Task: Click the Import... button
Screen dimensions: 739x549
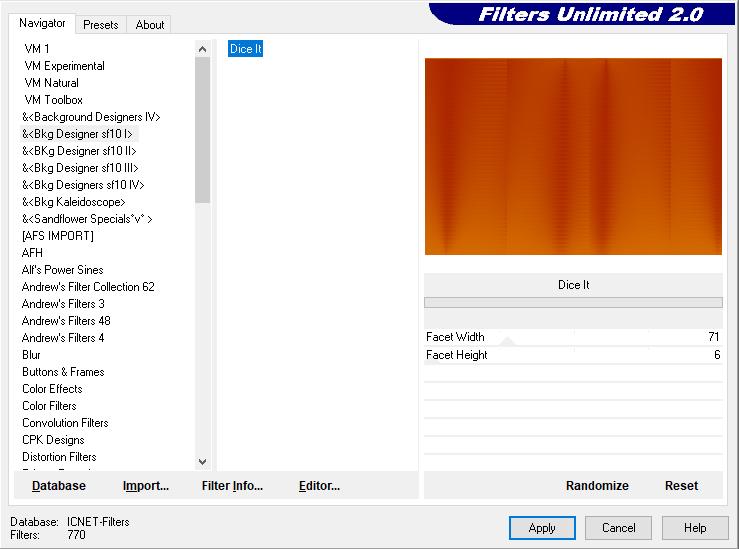Action: pyautogui.click(x=146, y=485)
